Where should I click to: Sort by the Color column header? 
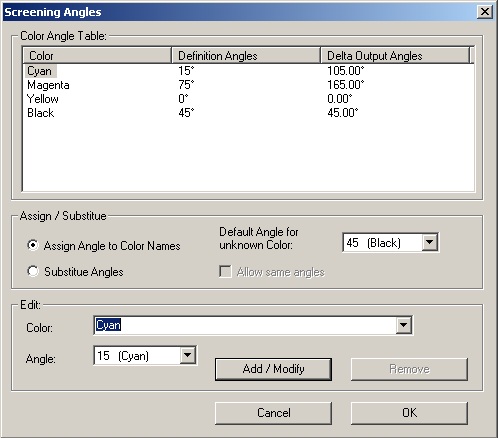[97, 55]
